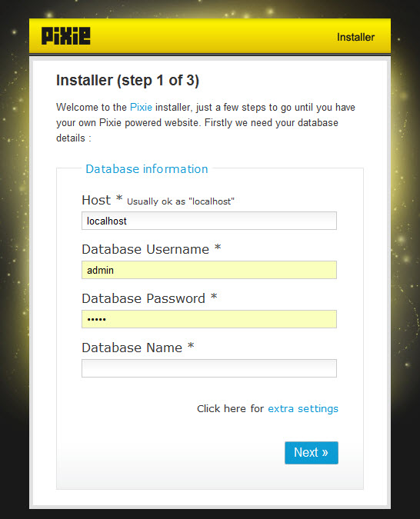
Task: Click the Host field label
Action: pyautogui.click(x=96, y=200)
